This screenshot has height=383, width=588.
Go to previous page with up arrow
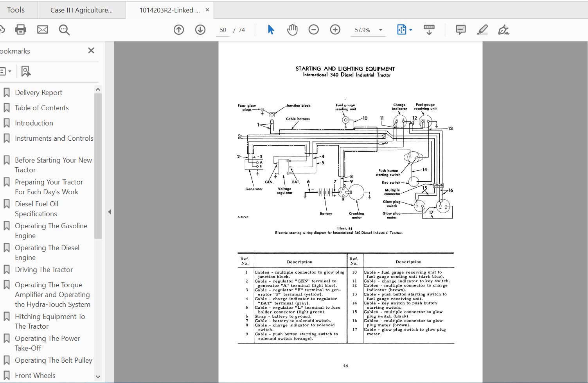179,30
